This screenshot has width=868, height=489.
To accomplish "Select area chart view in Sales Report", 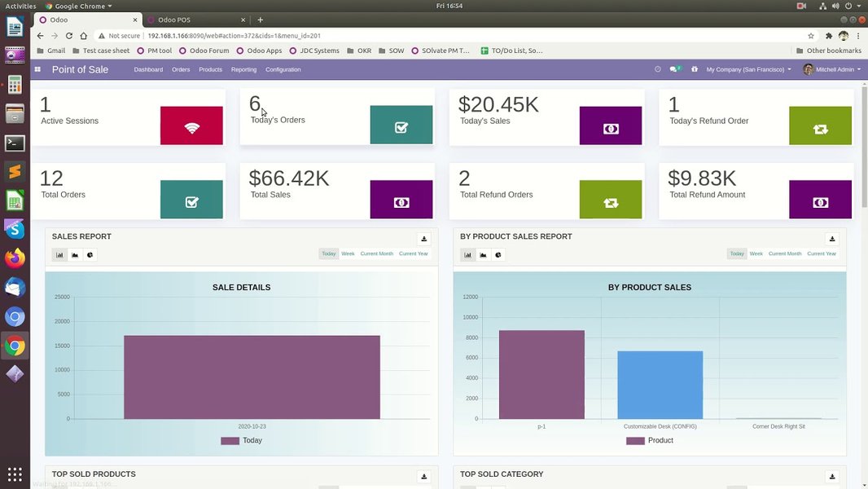I will tap(75, 255).
